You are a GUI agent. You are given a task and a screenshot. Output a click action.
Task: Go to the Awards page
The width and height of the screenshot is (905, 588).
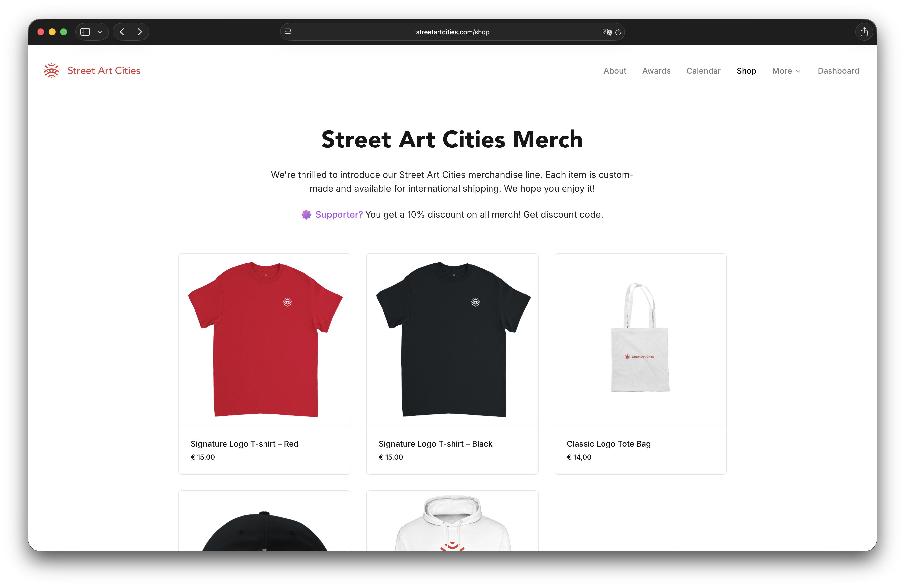[656, 71]
